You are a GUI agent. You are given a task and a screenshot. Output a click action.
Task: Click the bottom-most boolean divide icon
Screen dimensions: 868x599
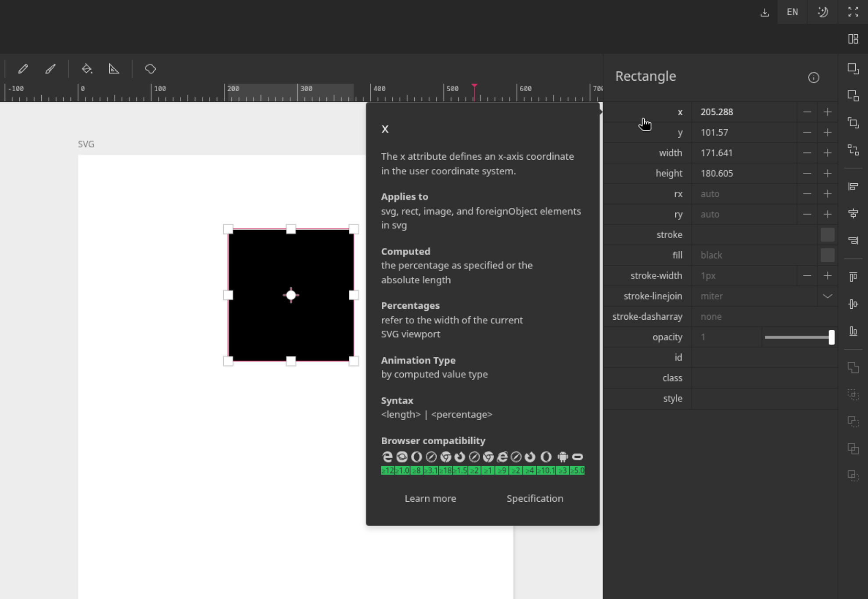[853, 476]
